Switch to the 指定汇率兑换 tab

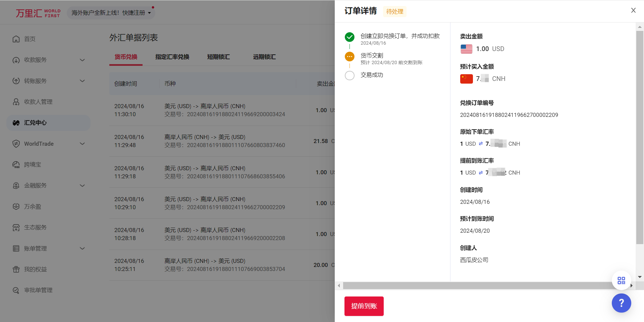pyautogui.click(x=172, y=57)
